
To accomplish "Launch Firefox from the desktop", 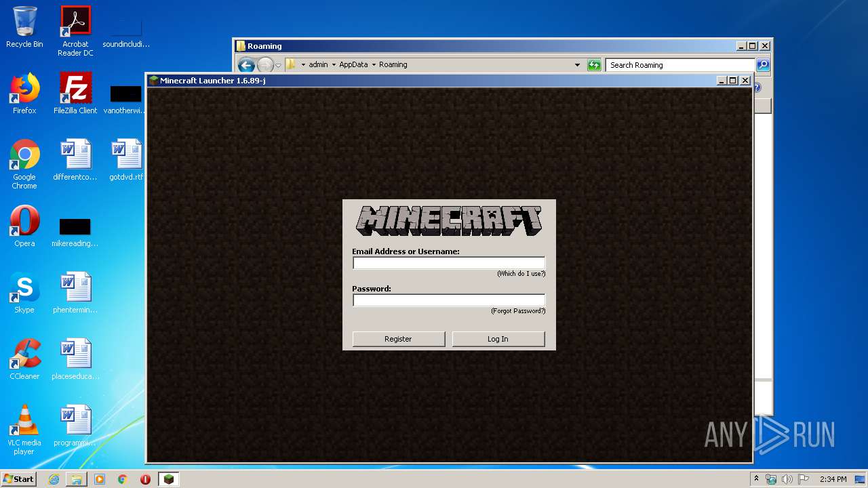I will point(24,94).
